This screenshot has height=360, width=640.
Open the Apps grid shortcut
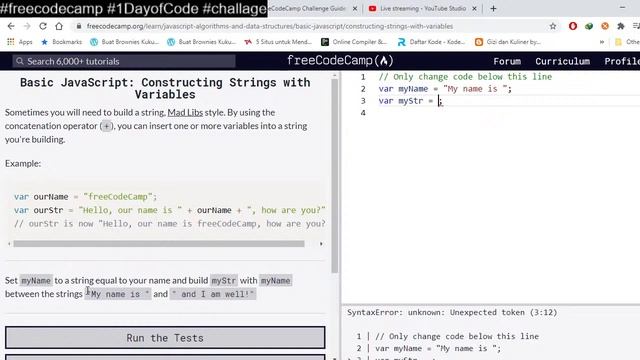(20, 42)
